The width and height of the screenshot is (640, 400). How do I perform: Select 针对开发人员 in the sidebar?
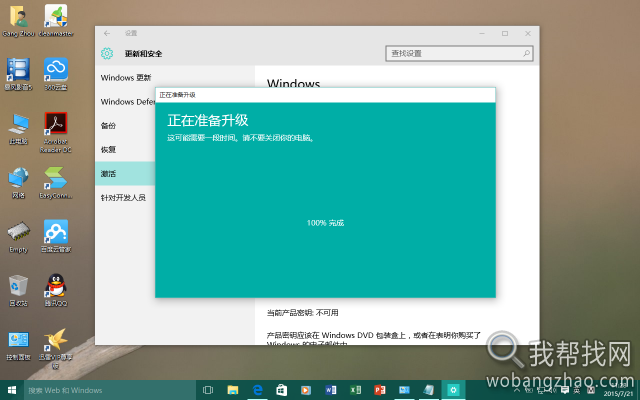(125, 198)
